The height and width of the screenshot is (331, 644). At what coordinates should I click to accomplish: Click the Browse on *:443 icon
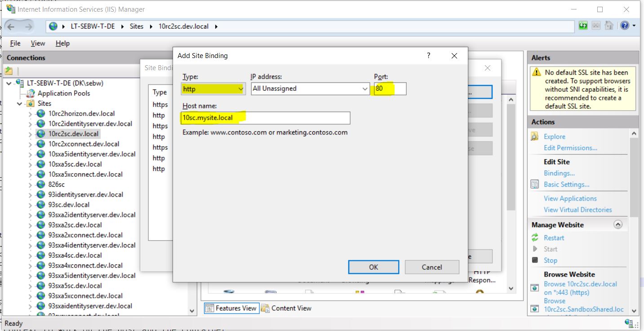click(535, 288)
